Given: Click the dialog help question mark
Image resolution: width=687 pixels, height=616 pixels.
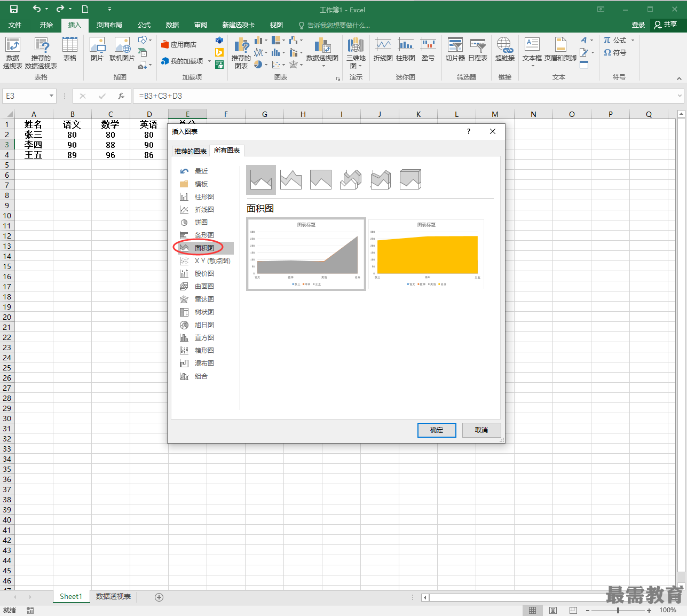Looking at the screenshot, I should tap(469, 131).
